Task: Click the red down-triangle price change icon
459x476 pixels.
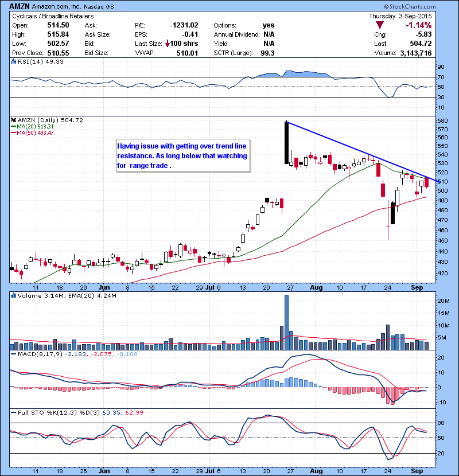Action: pyautogui.click(x=380, y=25)
